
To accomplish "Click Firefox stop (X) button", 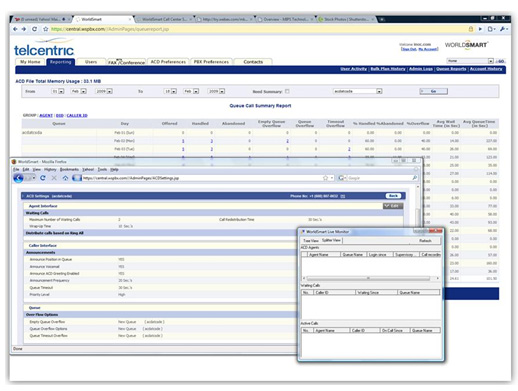I will click(54, 178).
